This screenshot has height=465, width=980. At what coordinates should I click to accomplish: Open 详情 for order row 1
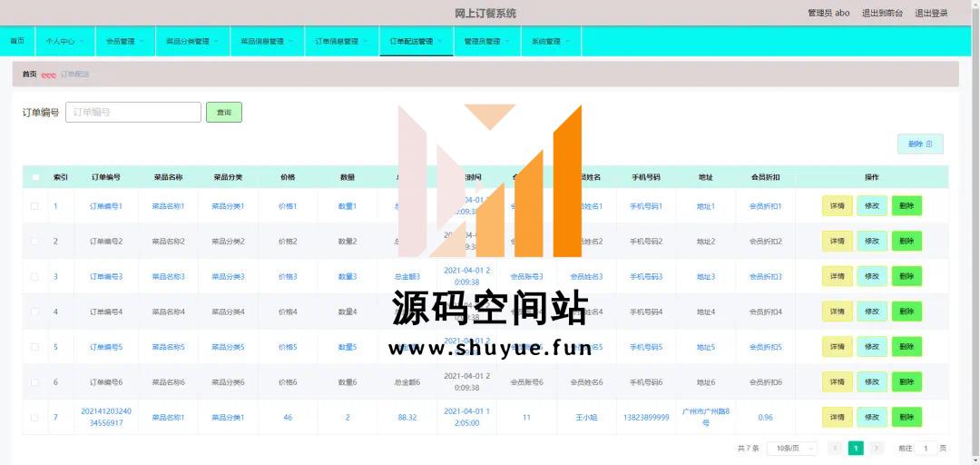[837, 206]
